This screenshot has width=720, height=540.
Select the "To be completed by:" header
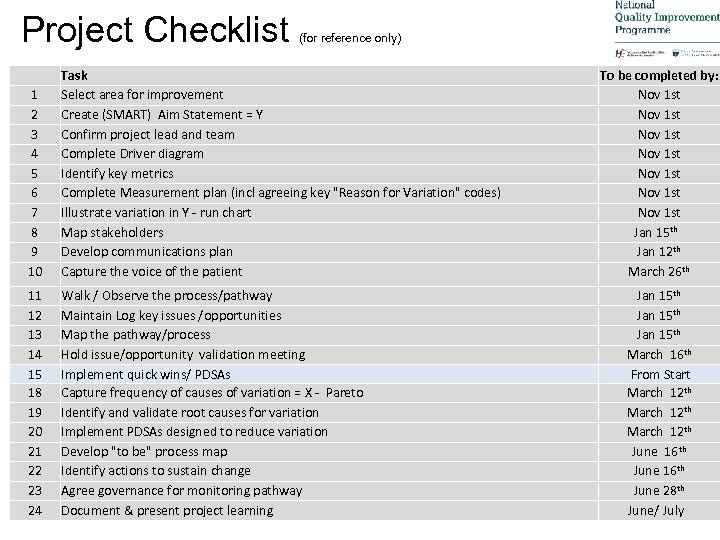(x=658, y=75)
